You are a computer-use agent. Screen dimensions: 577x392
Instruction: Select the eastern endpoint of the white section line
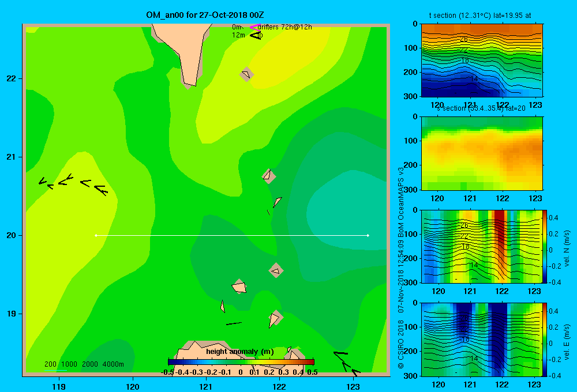368,235
